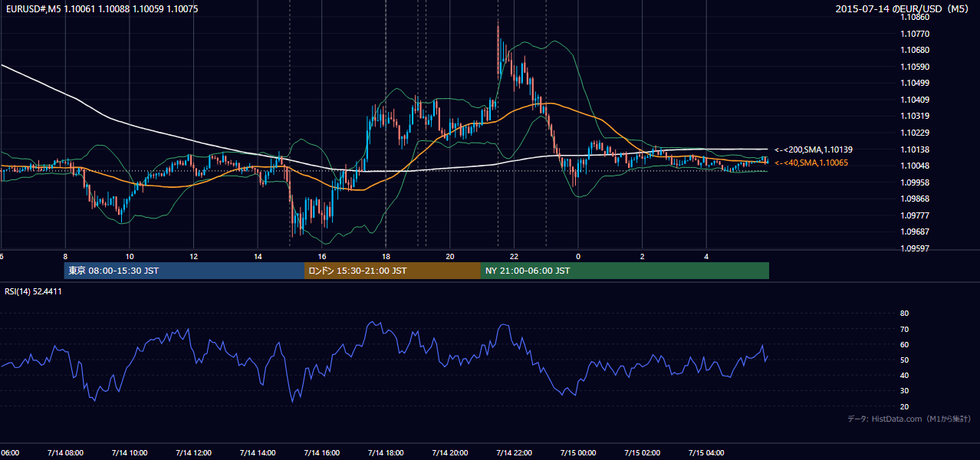Click the RSI(14) 52.4411 indicator label
The height and width of the screenshot is (460, 980).
[33, 291]
